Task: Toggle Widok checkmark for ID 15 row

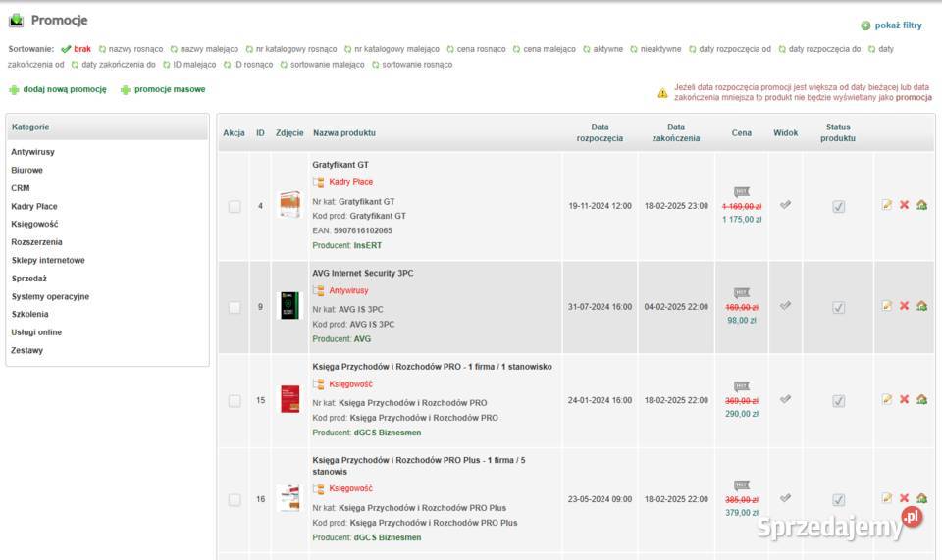Action: (785, 399)
